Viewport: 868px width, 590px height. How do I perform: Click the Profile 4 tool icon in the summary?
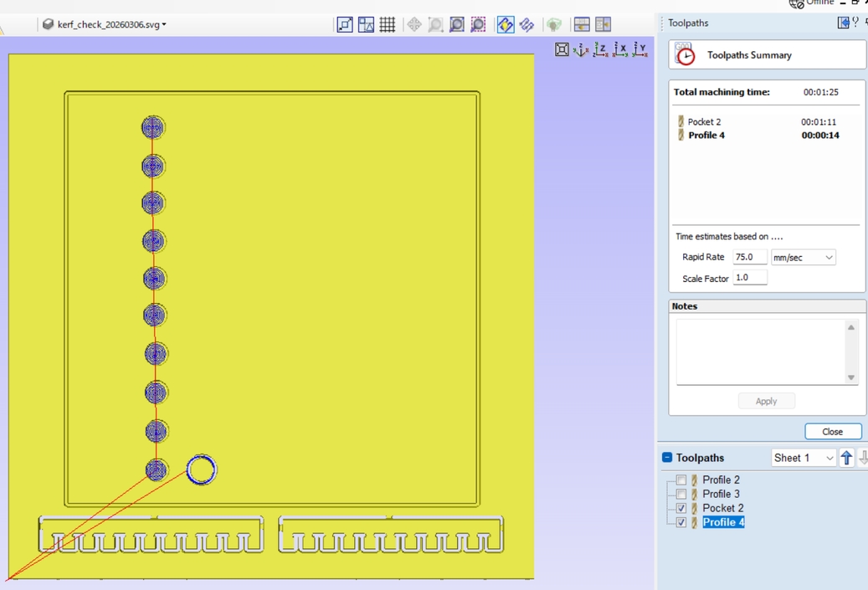tap(681, 135)
